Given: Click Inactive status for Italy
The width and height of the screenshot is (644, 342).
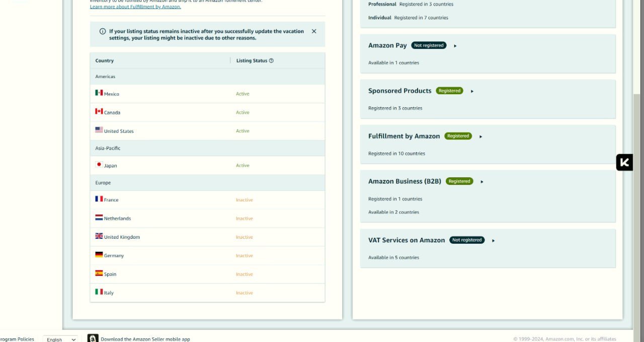Looking at the screenshot, I should (x=245, y=293).
